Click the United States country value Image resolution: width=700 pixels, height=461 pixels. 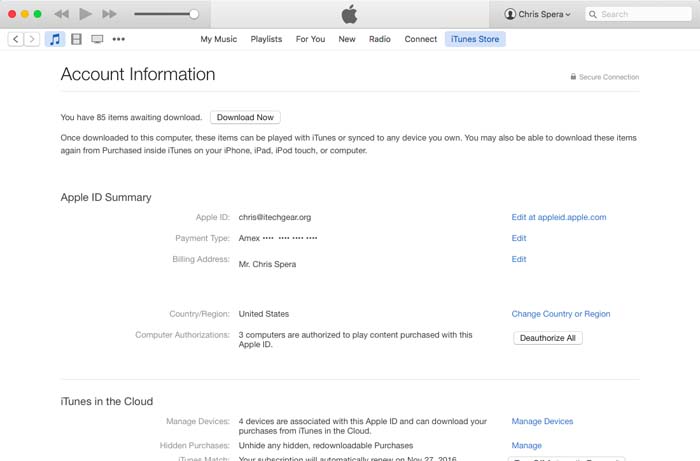(x=264, y=314)
